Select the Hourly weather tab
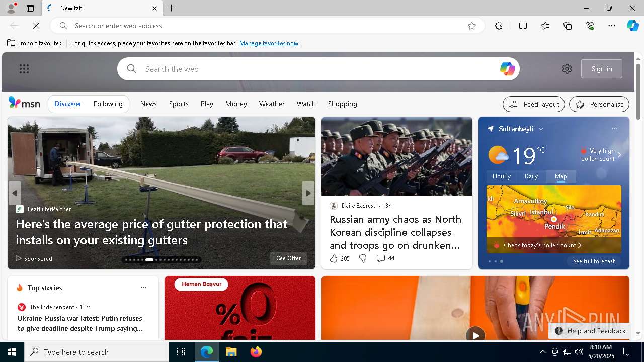The height and width of the screenshot is (362, 644). (x=501, y=176)
